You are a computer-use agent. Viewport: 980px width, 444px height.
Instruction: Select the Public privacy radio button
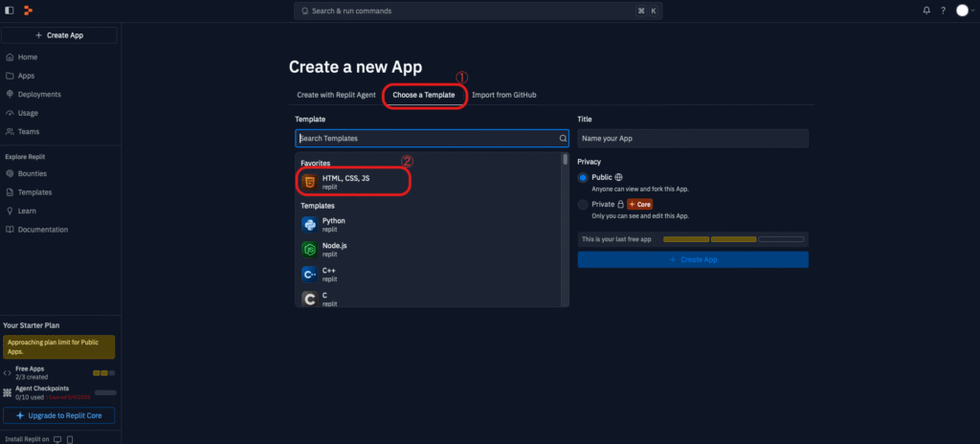pos(583,178)
